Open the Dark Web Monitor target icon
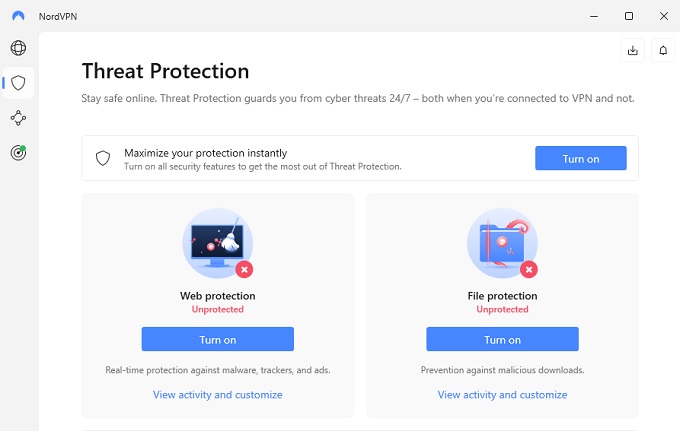The height and width of the screenshot is (431, 680). (x=18, y=153)
